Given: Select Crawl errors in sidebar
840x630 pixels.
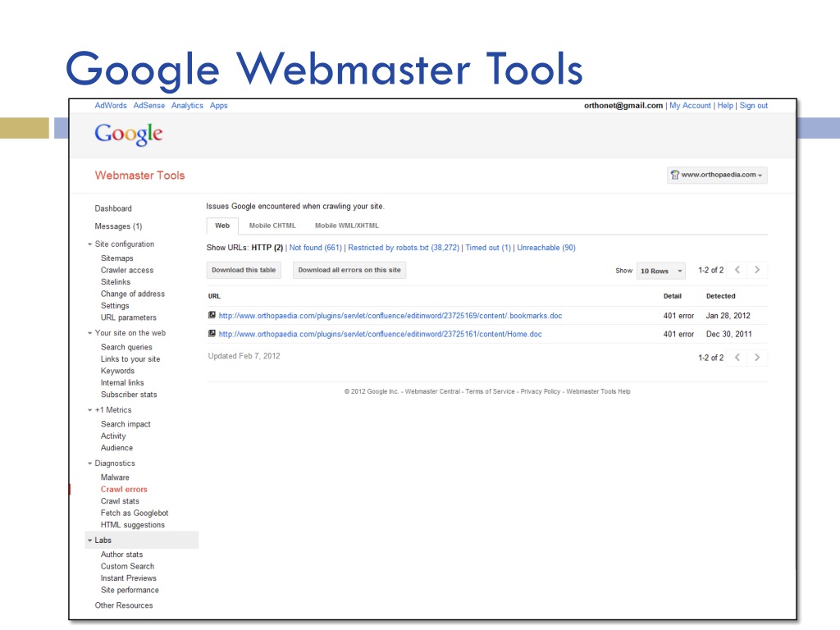Looking at the screenshot, I should point(124,489).
